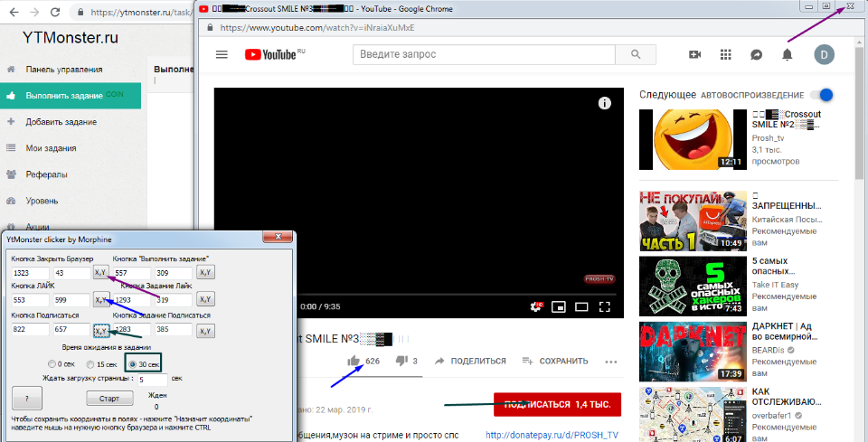This screenshot has height=442, width=868.
Task: Select the 0 сек wait time
Action: click(x=52, y=364)
